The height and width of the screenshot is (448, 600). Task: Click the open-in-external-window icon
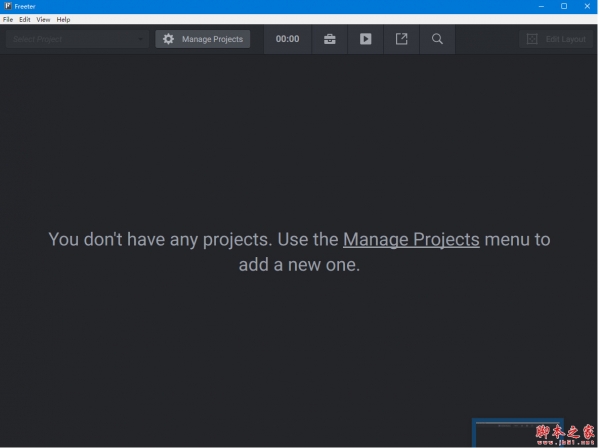tap(401, 39)
